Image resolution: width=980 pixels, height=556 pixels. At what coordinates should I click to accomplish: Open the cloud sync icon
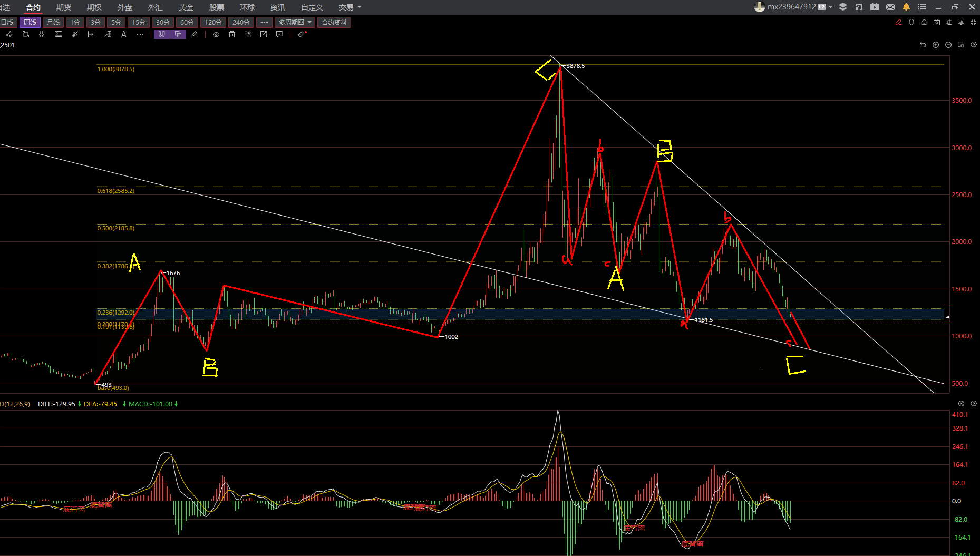924,22
